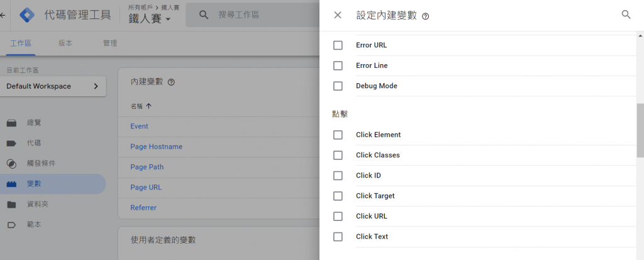This screenshot has height=260, width=644.
Task: Switch to the 版本 tab
Action: (65, 43)
